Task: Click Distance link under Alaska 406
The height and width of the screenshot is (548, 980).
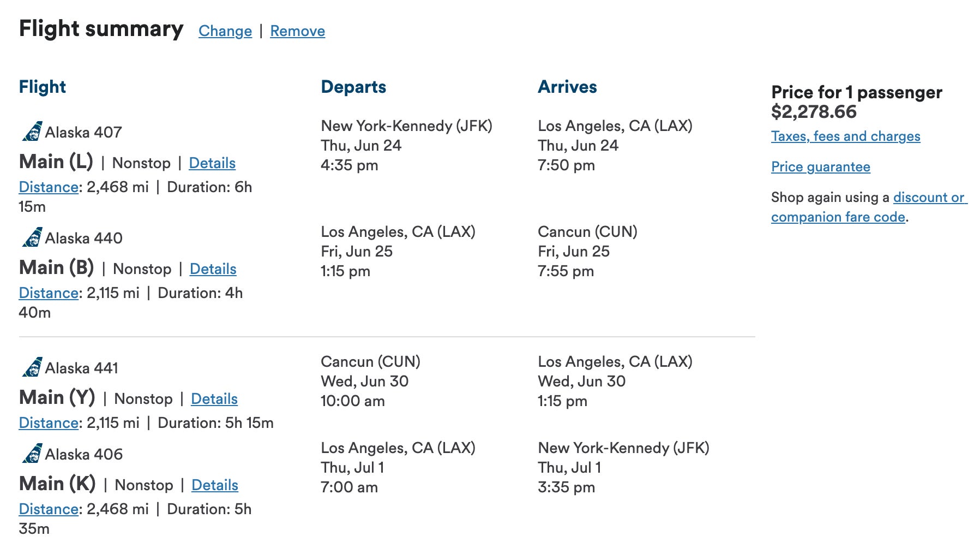Action: click(x=48, y=508)
